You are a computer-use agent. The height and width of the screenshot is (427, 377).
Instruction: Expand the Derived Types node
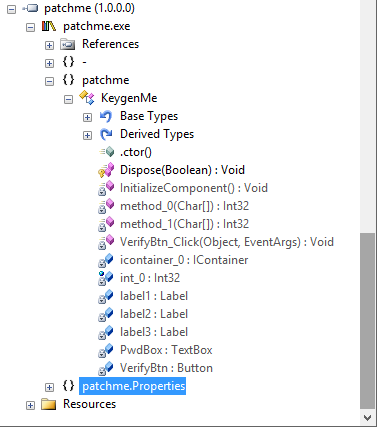coord(87,135)
